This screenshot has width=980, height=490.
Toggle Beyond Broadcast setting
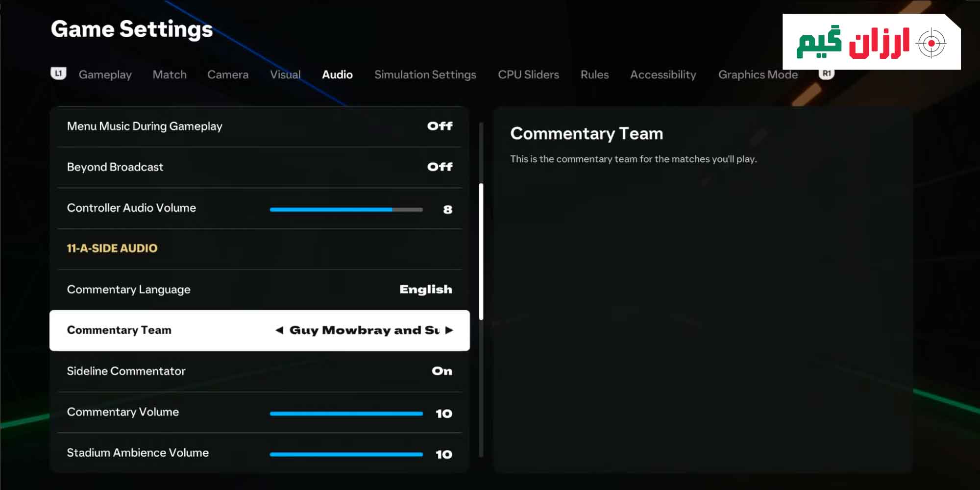click(440, 167)
